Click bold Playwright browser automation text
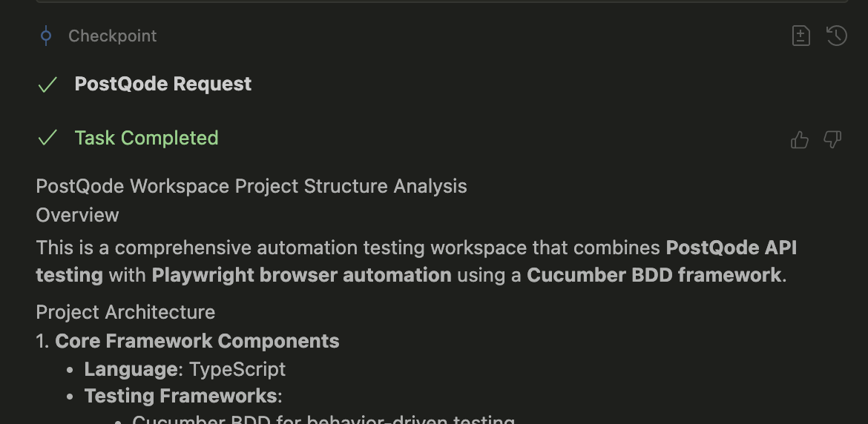The height and width of the screenshot is (424, 868). (x=301, y=275)
